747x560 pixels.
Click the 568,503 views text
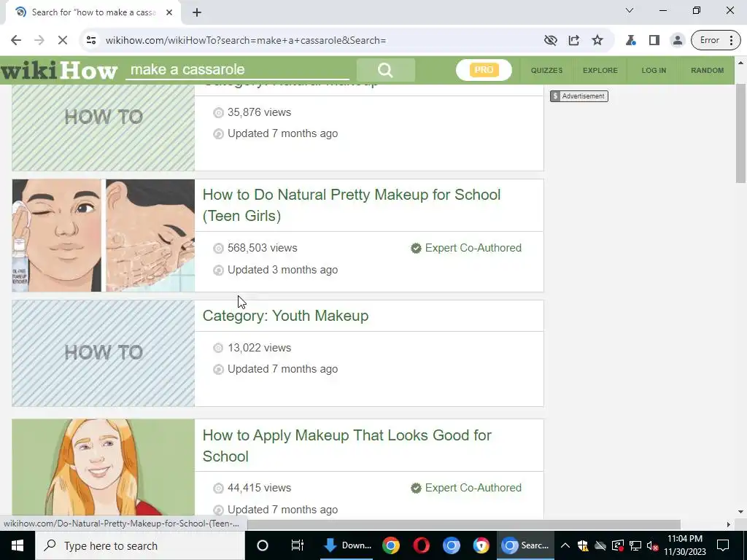[x=262, y=248]
